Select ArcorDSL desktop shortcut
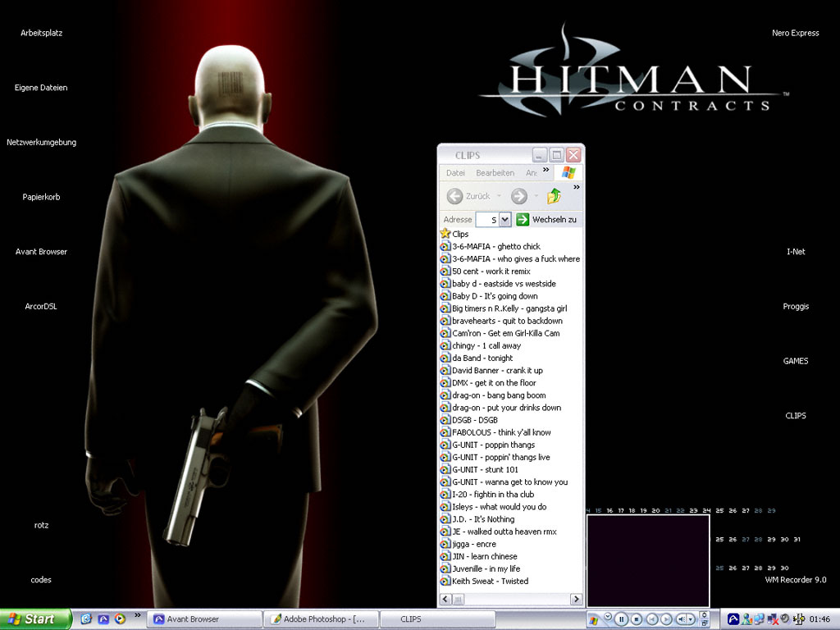The width and height of the screenshot is (840, 630). tap(41, 306)
